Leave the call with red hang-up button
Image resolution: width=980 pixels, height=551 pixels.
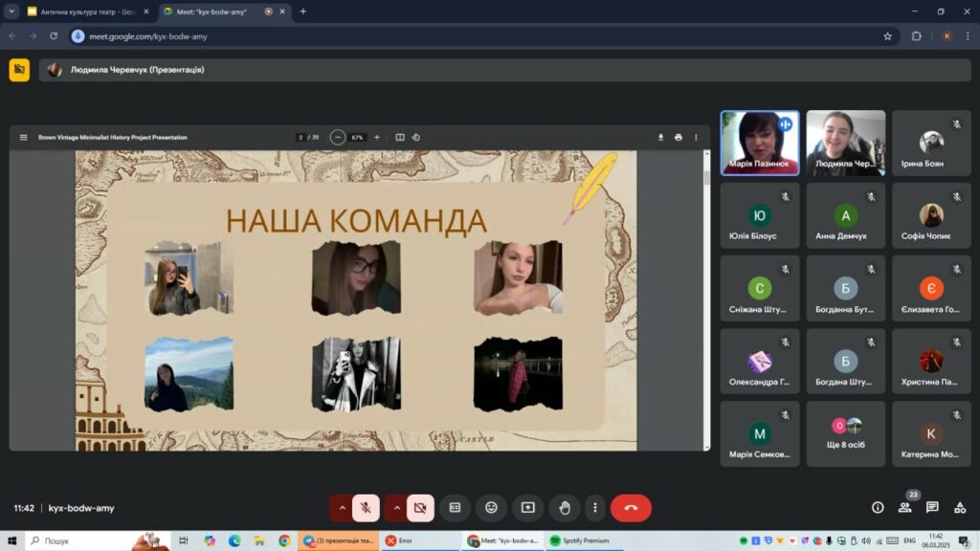click(631, 508)
